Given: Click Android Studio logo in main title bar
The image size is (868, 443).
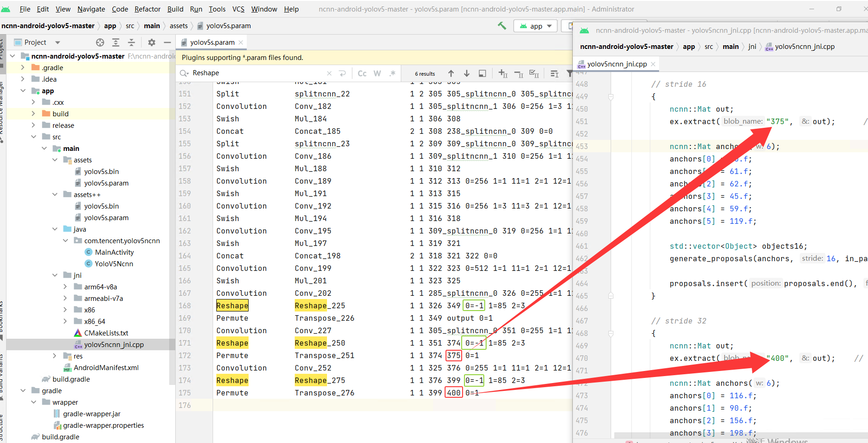Looking at the screenshot, I should pos(6,9).
